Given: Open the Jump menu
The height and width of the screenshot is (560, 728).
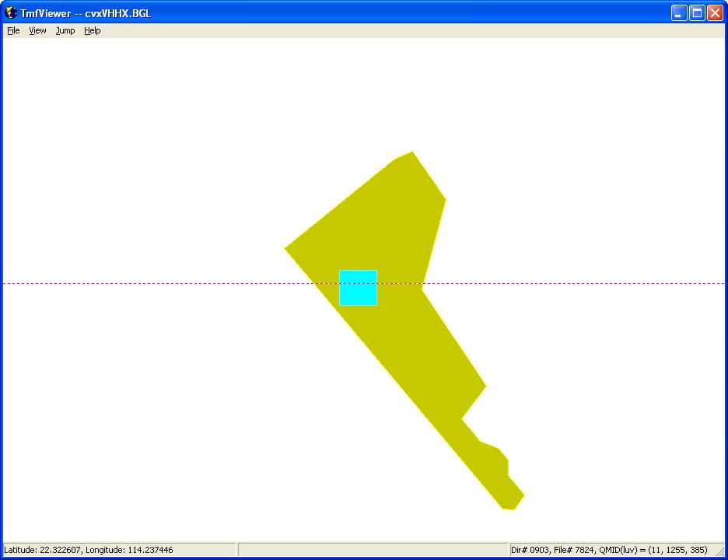Looking at the screenshot, I should [65, 30].
